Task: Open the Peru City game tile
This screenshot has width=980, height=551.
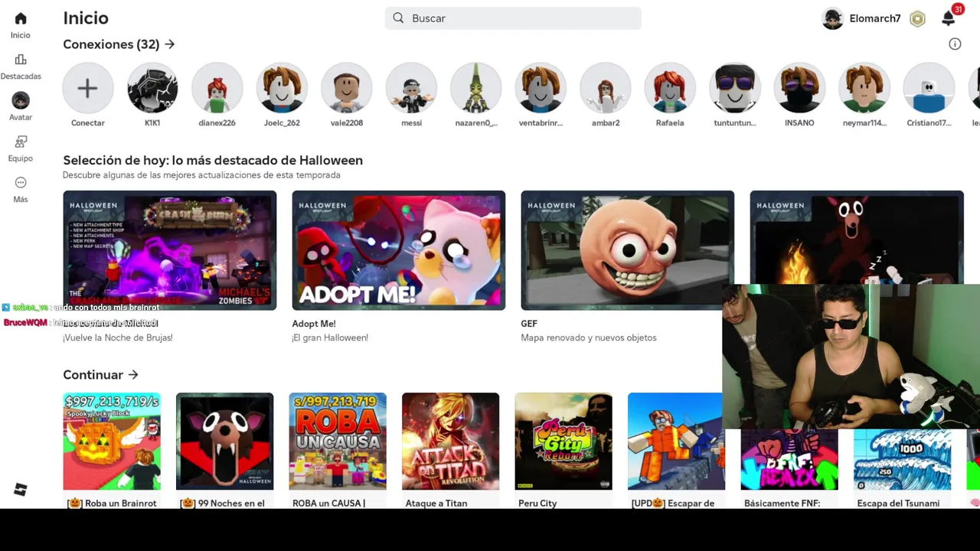Action: click(x=563, y=442)
